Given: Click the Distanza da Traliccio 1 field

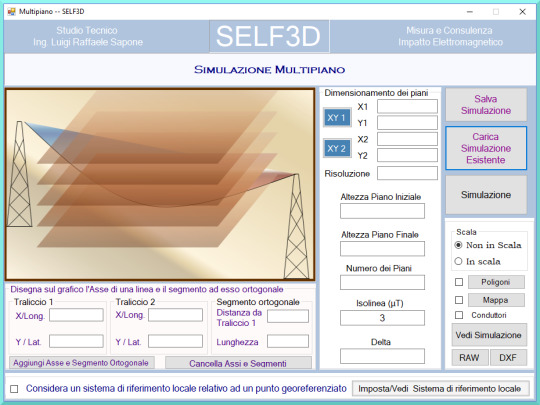Looking at the screenshot, I should [288, 316].
